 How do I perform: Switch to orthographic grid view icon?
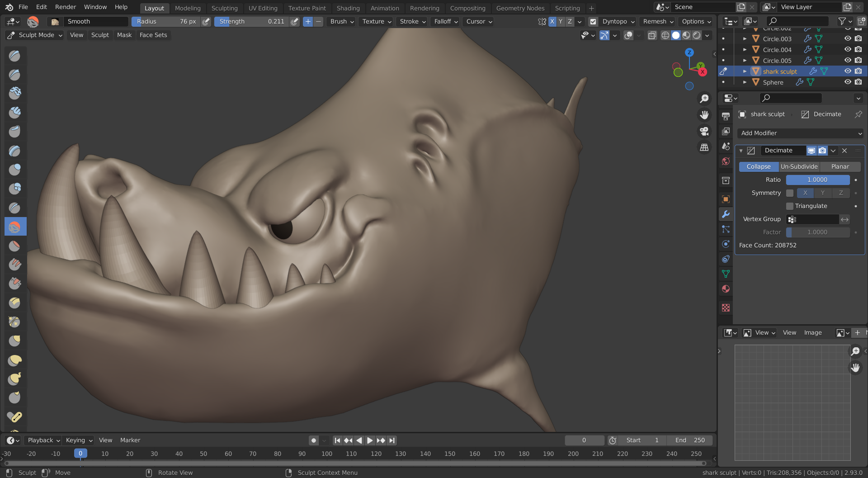(x=704, y=147)
